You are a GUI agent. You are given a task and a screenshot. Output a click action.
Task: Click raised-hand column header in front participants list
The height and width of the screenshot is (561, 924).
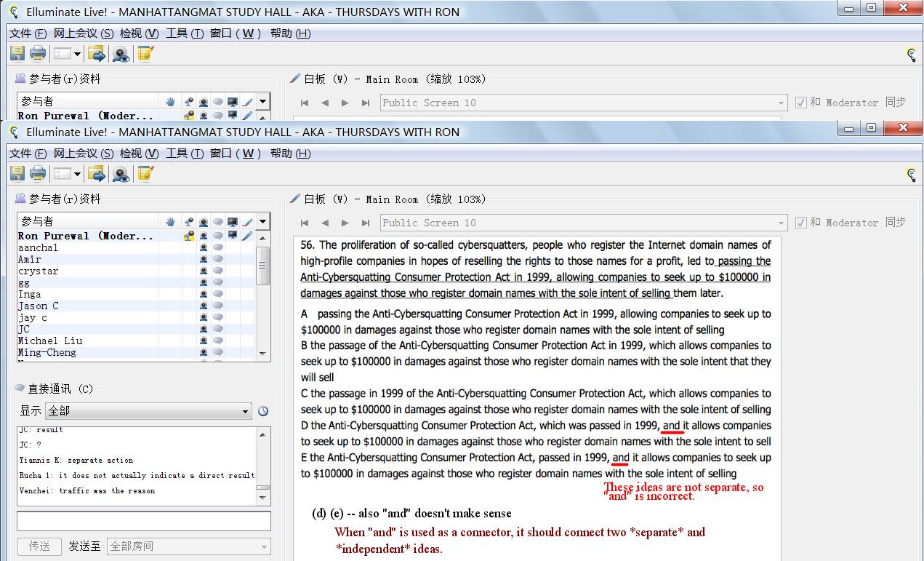pyautogui.click(x=170, y=222)
